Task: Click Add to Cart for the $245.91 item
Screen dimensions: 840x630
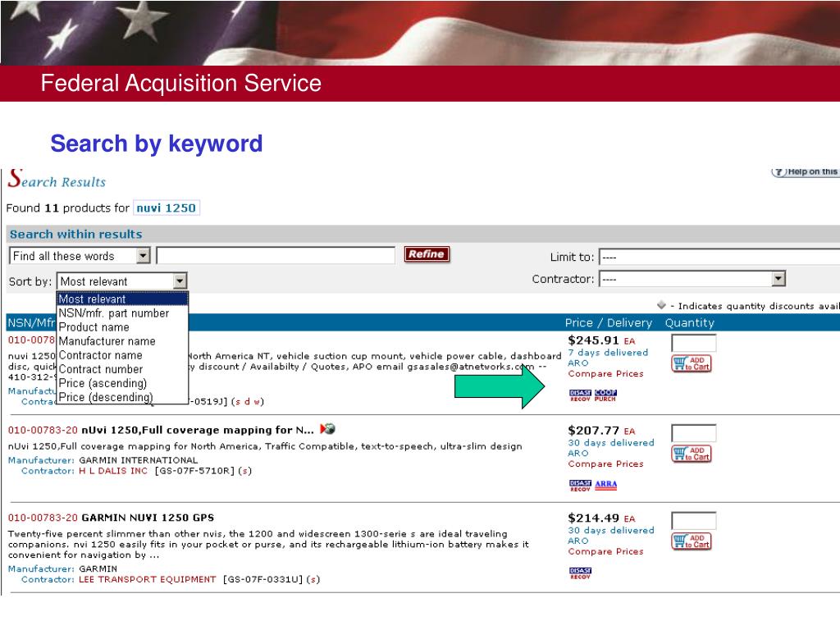Action: [691, 363]
